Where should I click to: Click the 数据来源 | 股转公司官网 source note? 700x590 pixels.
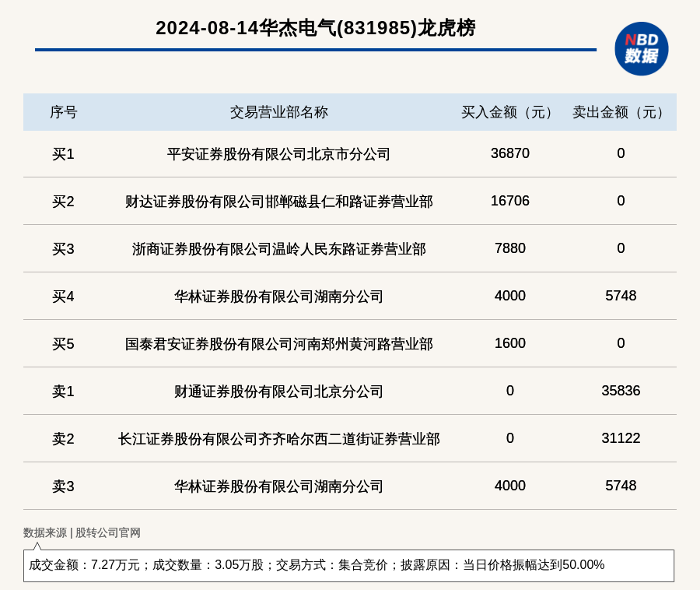[82, 532]
